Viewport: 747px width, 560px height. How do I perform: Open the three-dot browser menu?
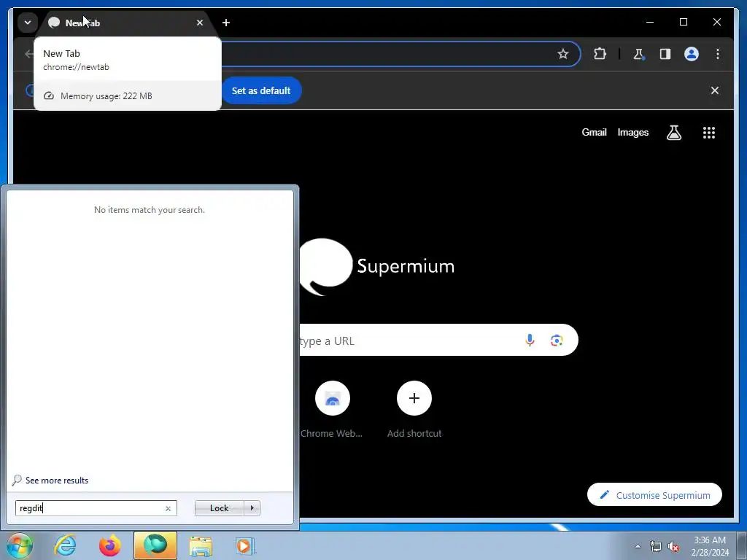coord(718,54)
